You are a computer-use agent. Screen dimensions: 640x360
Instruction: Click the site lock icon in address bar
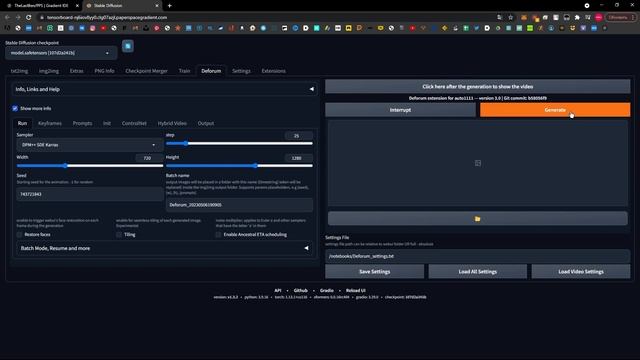[x=41, y=18]
